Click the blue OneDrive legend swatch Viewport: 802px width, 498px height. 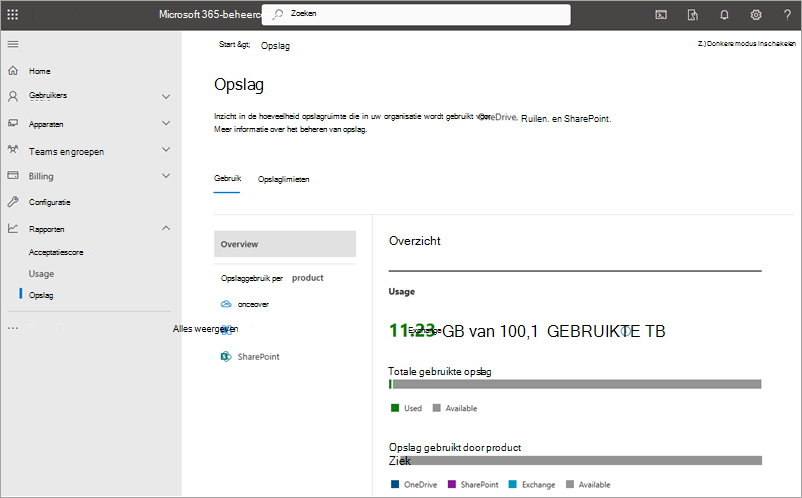[x=394, y=484]
